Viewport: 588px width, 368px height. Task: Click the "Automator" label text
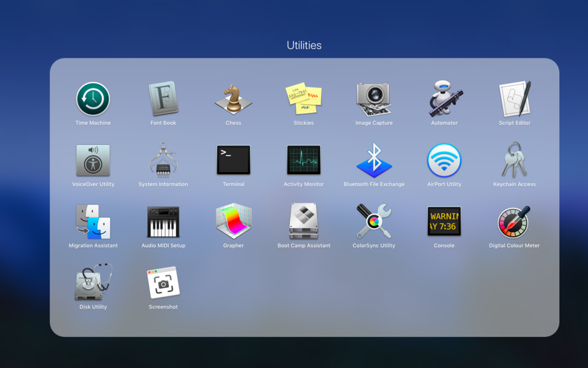[x=445, y=123]
